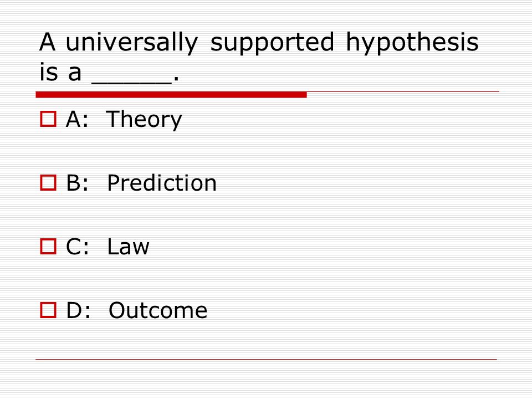Choose the answer word Outcome

158,310
